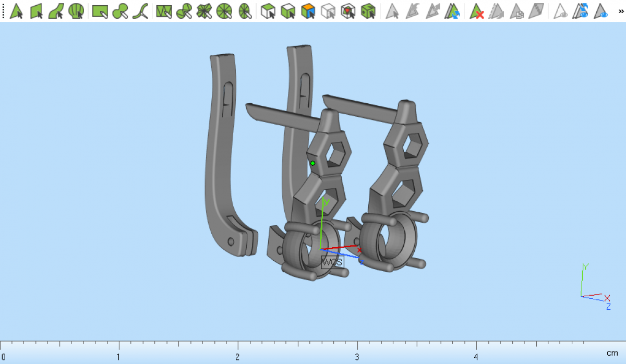Select the green cube shell selection icon
Screen dimensions: 626x364
tap(368, 11)
